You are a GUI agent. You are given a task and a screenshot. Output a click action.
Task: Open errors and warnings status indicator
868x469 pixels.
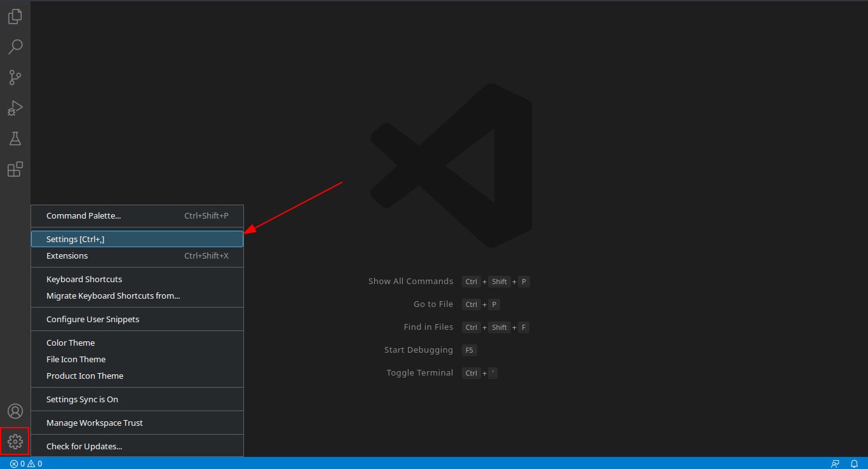tap(26, 463)
